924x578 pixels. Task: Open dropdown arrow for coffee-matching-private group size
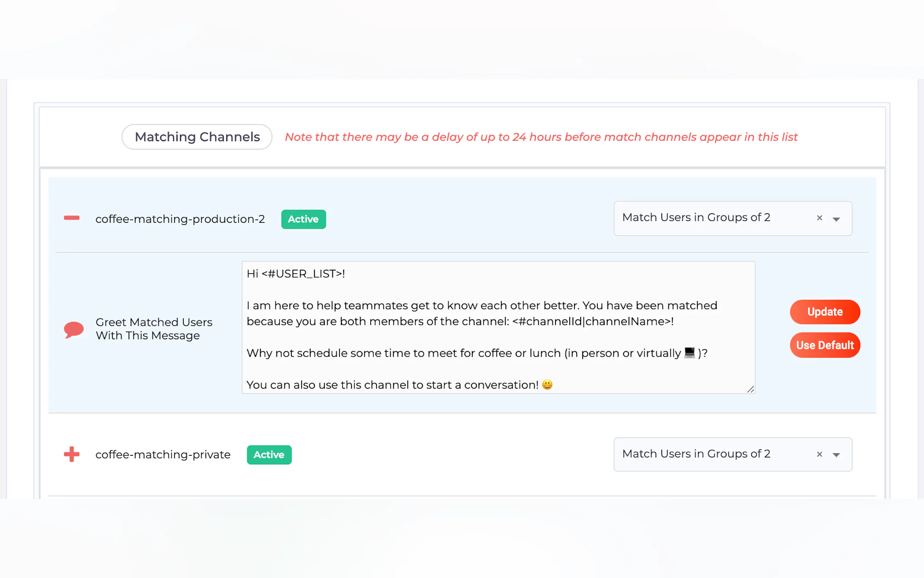point(836,455)
